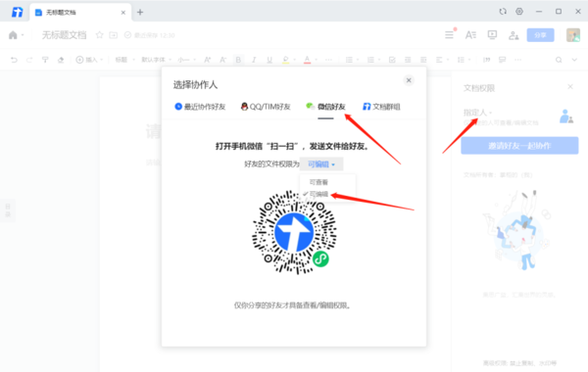Open the user avatar menu

(x=573, y=35)
